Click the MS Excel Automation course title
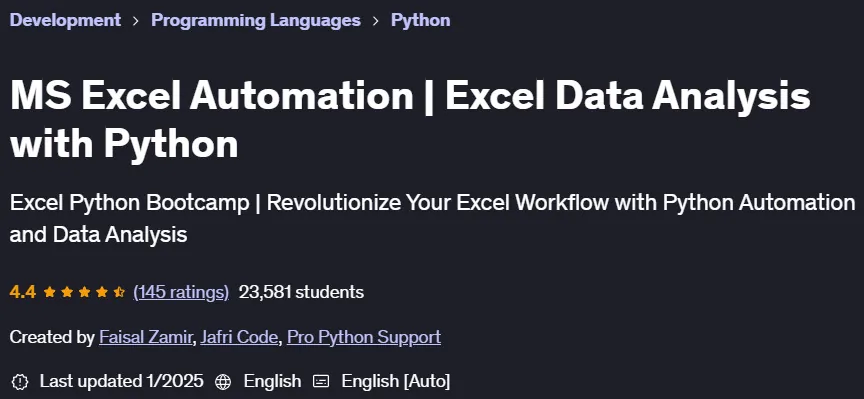Viewport: 864px width, 399px height. coord(410,120)
